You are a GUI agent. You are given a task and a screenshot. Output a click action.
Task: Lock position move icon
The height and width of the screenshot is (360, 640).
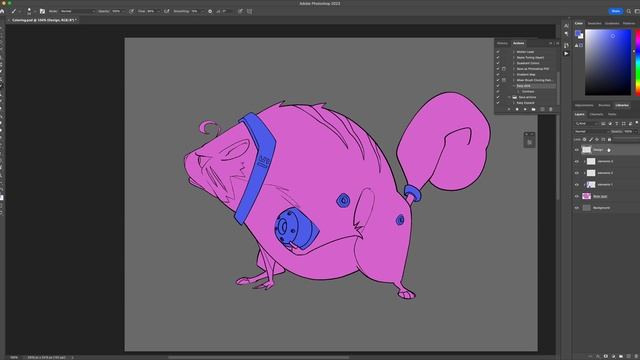pyautogui.click(x=597, y=140)
